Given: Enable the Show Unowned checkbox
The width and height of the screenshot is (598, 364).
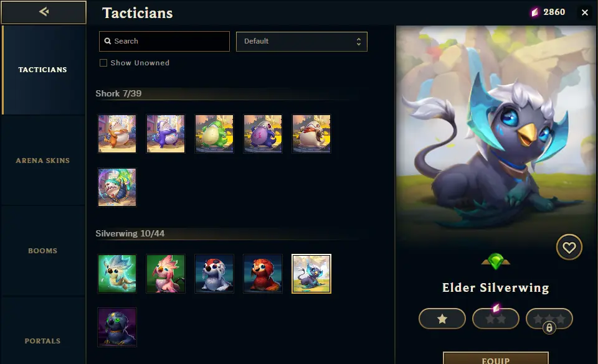Looking at the screenshot, I should pyautogui.click(x=103, y=63).
